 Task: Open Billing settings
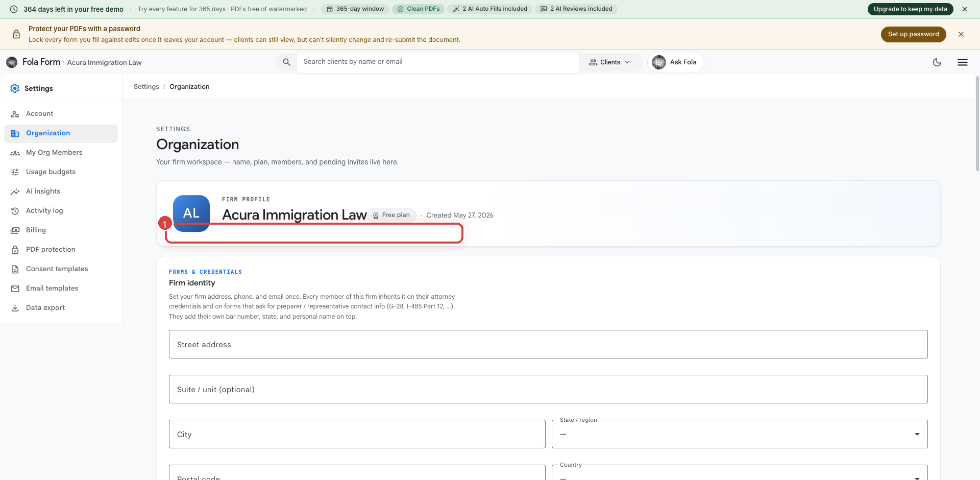click(61, 230)
